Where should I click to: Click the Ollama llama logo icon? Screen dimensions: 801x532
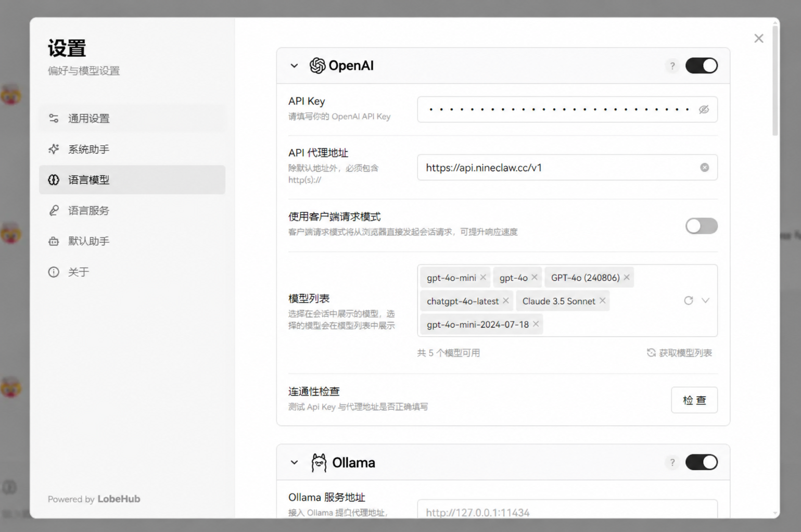pyautogui.click(x=319, y=462)
